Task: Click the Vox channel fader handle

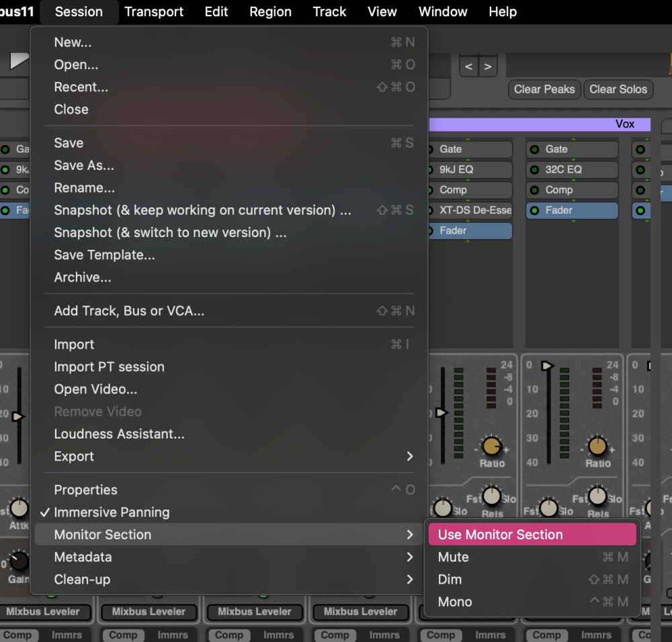Action: [x=546, y=366]
